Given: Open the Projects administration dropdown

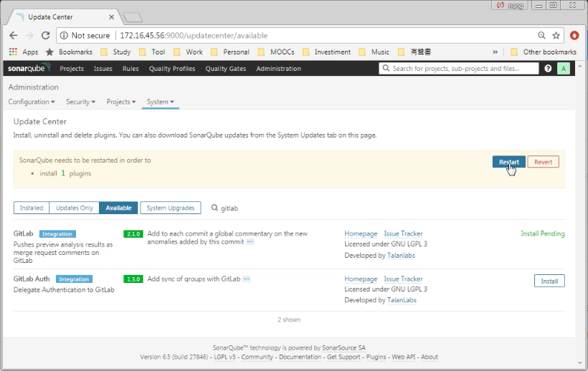Looking at the screenshot, I should click(120, 102).
